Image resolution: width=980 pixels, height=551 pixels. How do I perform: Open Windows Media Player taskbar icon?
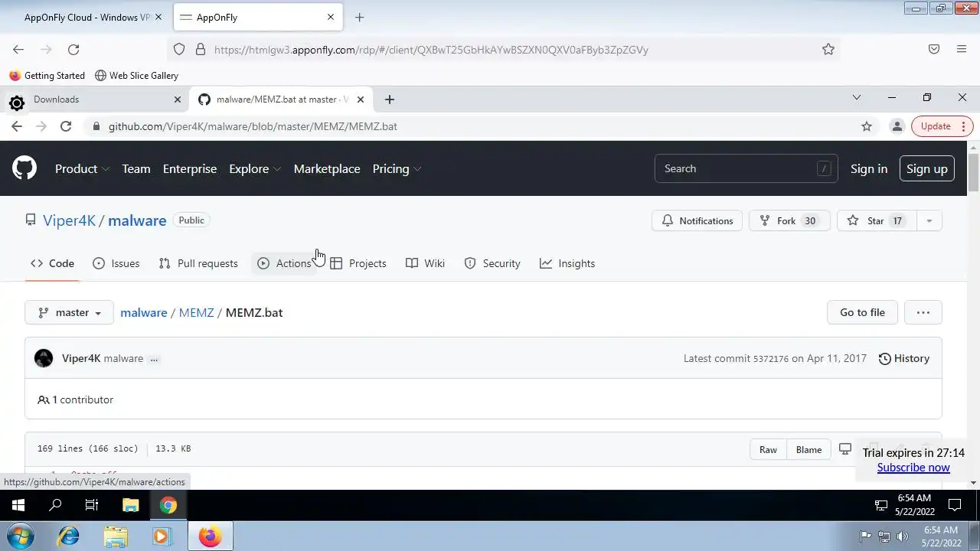click(x=161, y=536)
